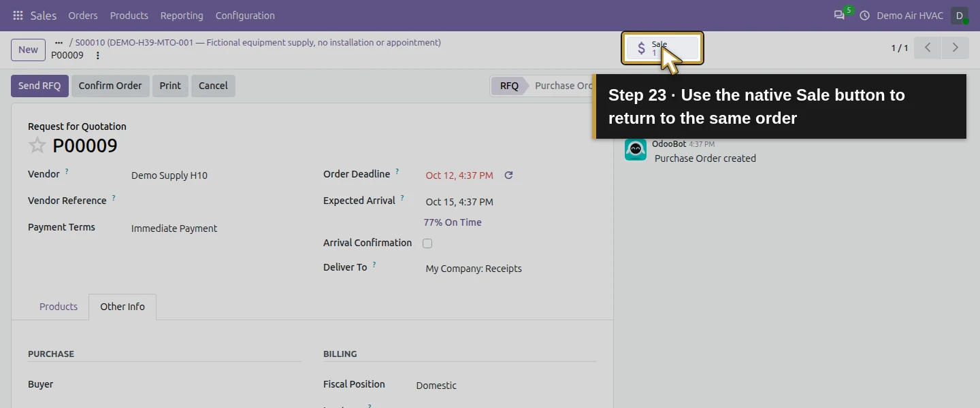This screenshot has width=980, height=408.
Task: Click the Cancel button
Action: [213, 86]
